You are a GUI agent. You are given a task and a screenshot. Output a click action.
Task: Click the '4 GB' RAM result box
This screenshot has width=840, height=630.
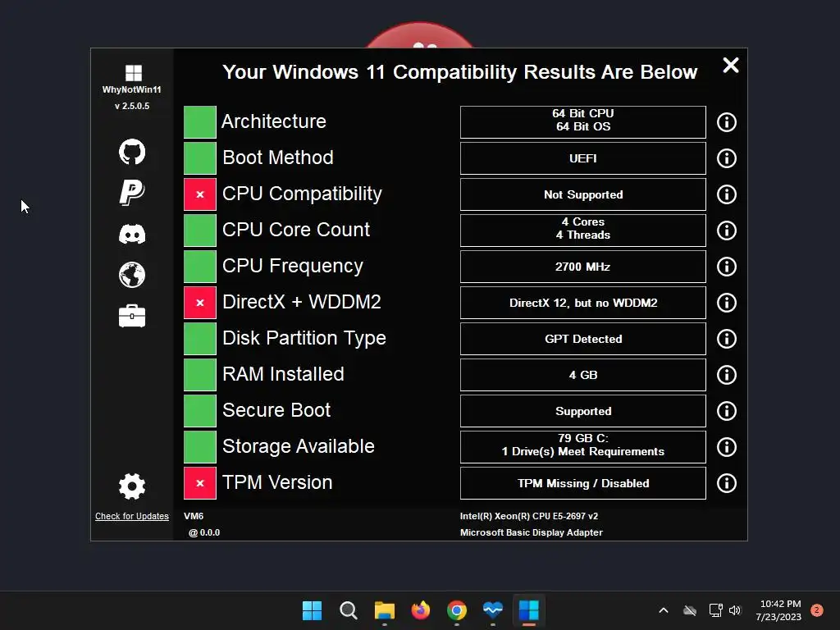583,375
